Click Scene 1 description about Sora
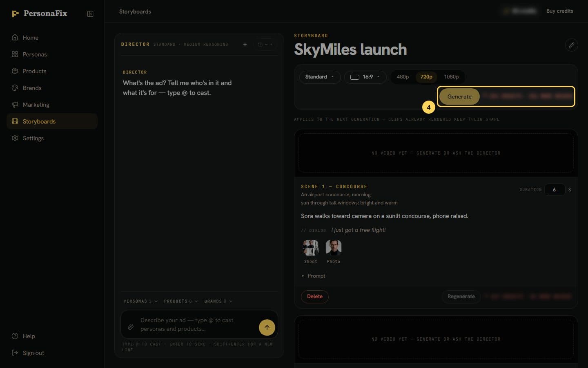 point(385,216)
